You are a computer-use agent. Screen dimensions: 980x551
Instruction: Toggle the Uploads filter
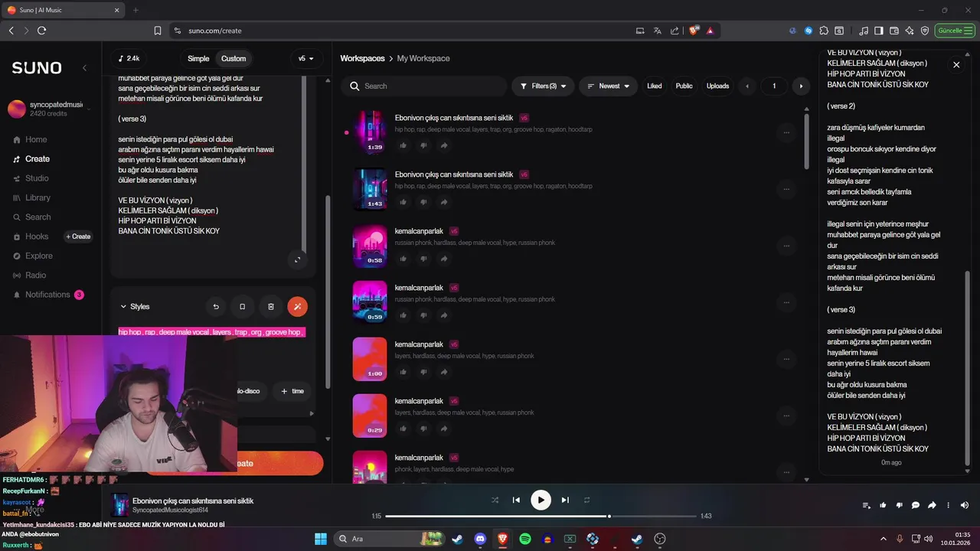[x=717, y=86]
